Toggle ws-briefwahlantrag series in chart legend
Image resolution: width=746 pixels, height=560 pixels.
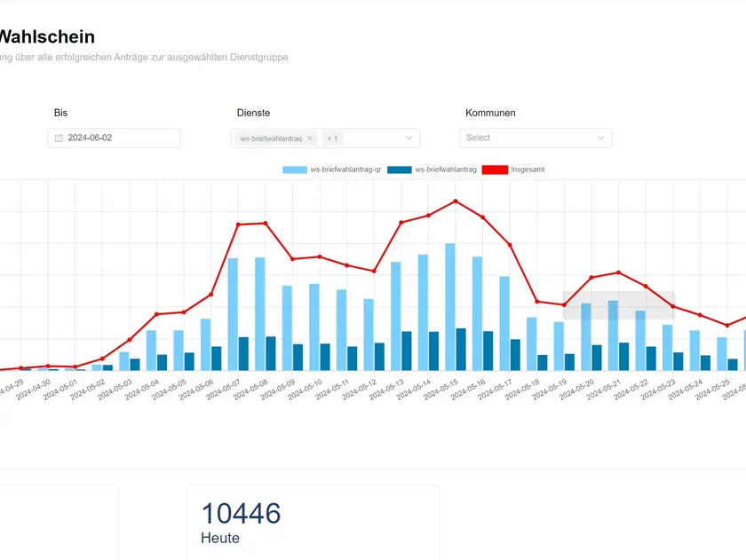click(446, 170)
